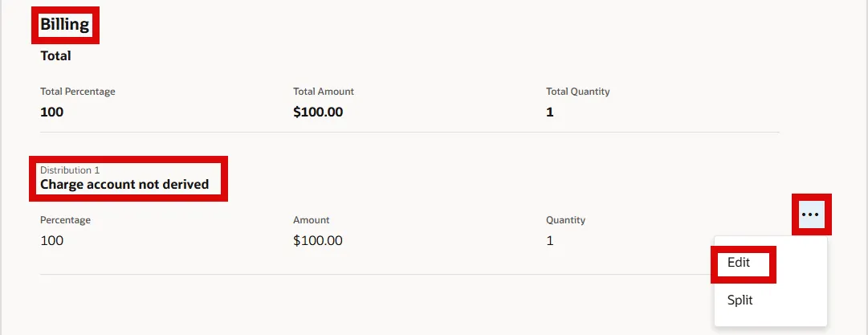Click the Total Percentage label

[78, 92]
